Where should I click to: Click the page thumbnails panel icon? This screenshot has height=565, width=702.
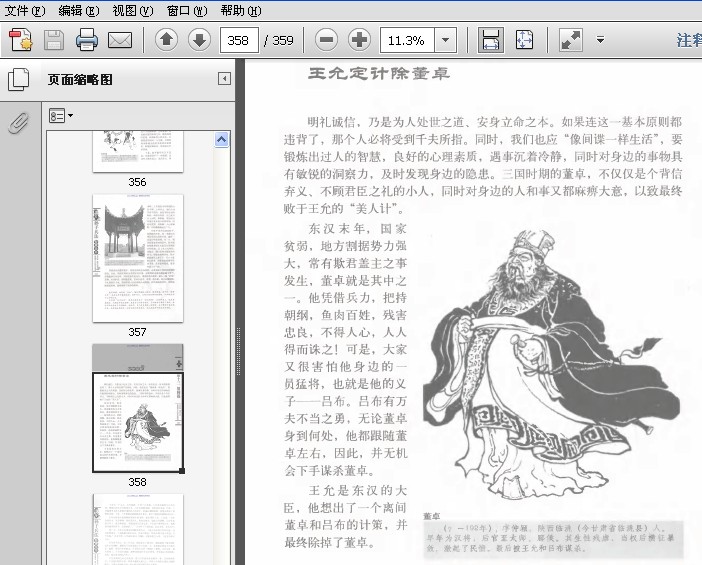click(x=18, y=79)
